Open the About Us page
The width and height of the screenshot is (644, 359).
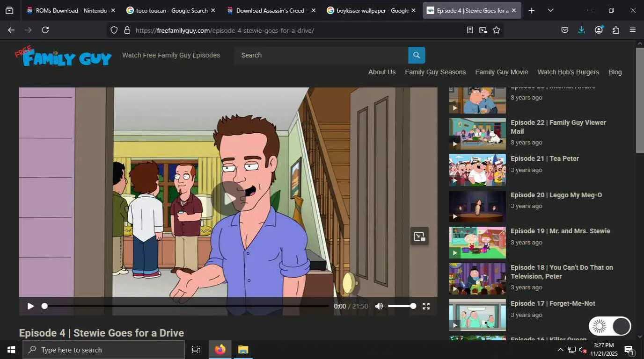click(382, 72)
